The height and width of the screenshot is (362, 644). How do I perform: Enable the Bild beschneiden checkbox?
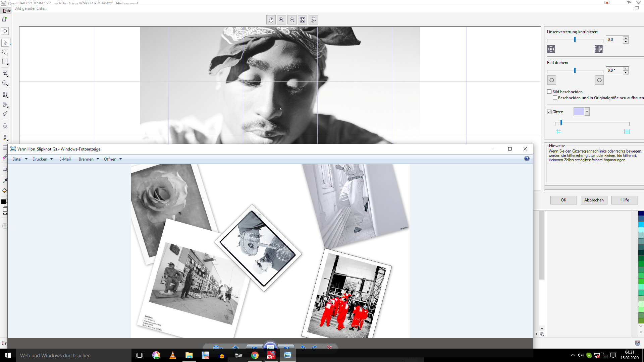(549, 92)
